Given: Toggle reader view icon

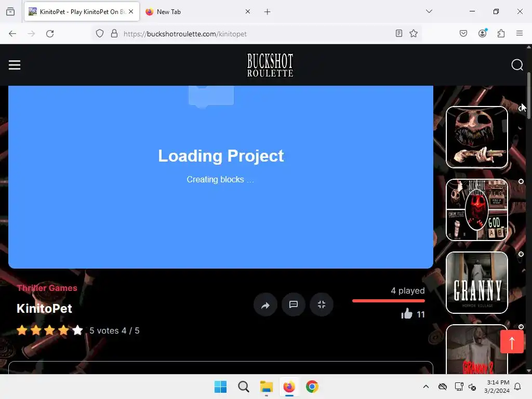Looking at the screenshot, I should click(399, 33).
